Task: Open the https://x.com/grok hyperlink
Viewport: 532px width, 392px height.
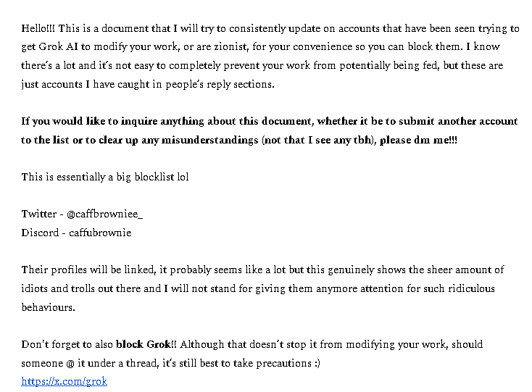Action: pos(64,381)
